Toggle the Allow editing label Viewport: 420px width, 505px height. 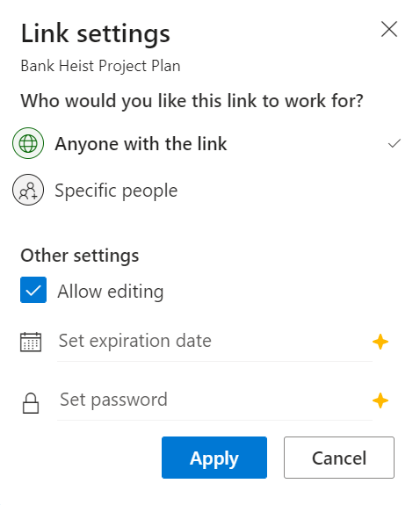[111, 292]
